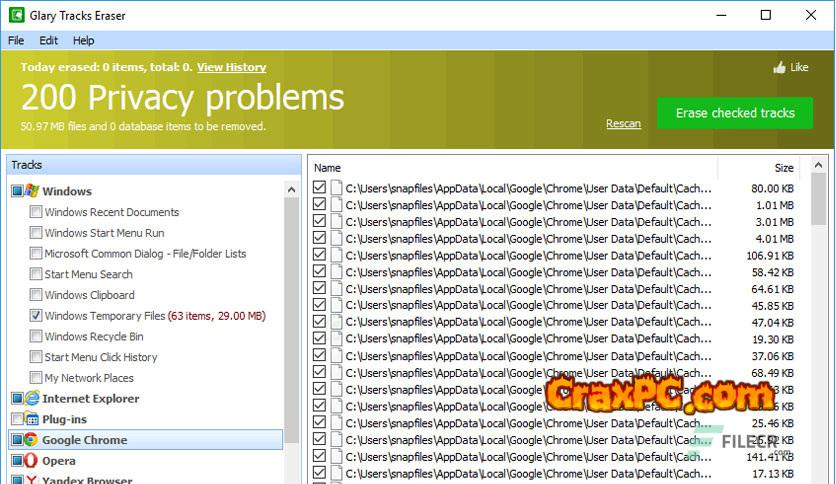Enable Windows Recent Documents checkbox

[36, 212]
